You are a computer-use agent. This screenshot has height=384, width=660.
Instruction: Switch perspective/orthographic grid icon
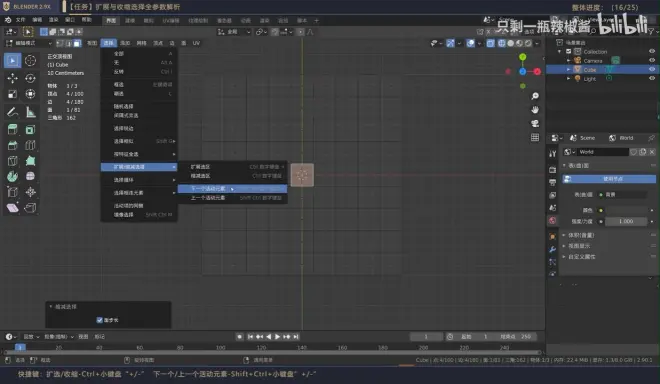tap(535, 138)
